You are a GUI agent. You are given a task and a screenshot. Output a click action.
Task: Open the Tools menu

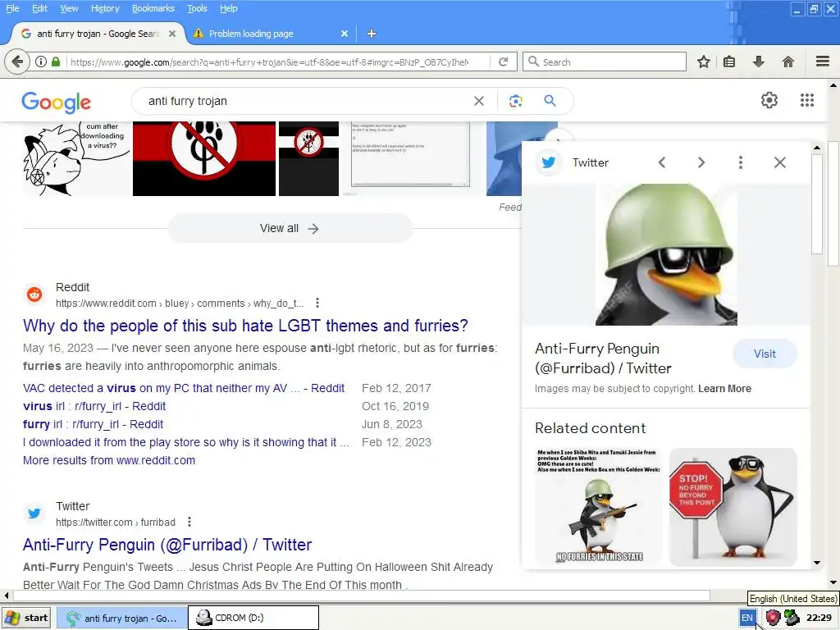[197, 8]
